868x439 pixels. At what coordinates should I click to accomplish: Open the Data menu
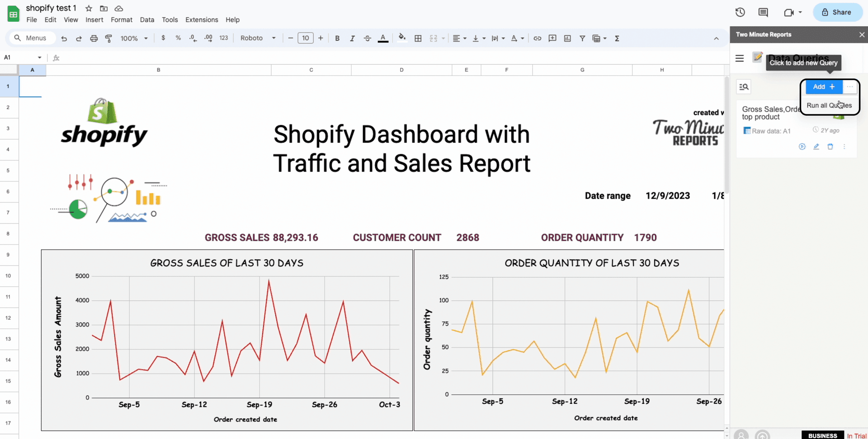pos(147,20)
